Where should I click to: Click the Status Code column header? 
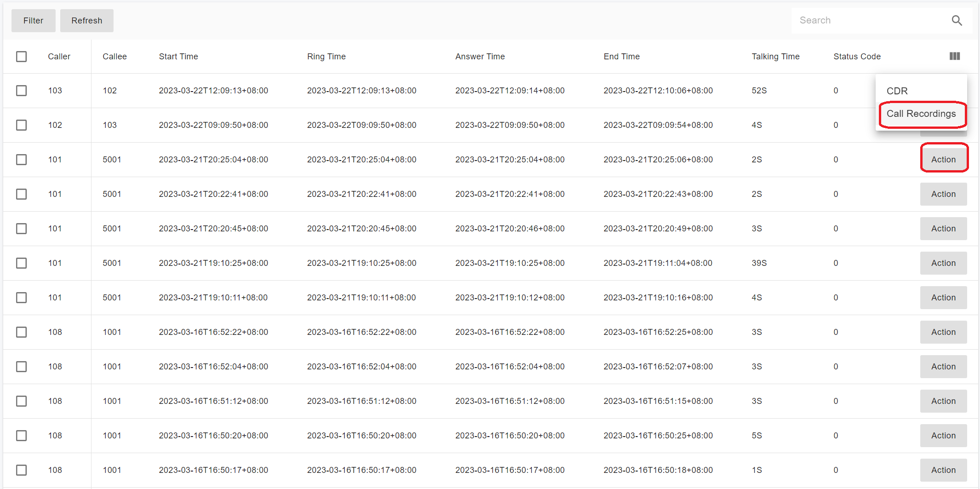(857, 57)
